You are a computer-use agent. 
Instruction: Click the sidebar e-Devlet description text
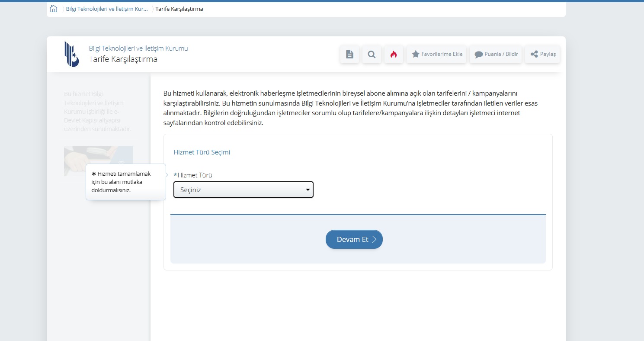(x=97, y=111)
